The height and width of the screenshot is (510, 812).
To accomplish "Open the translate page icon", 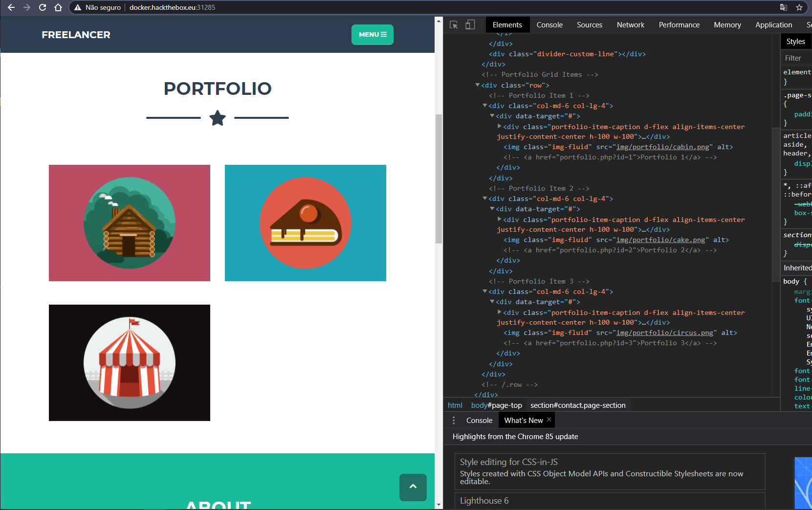I will (x=784, y=7).
